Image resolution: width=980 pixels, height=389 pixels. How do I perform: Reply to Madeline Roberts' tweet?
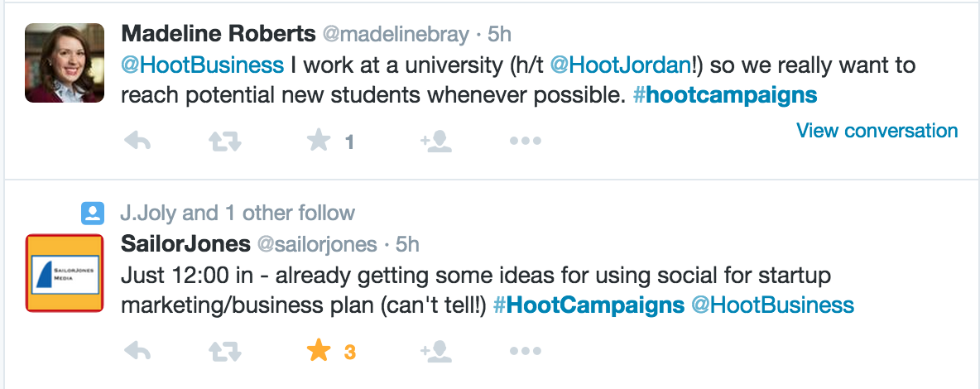[x=138, y=142]
